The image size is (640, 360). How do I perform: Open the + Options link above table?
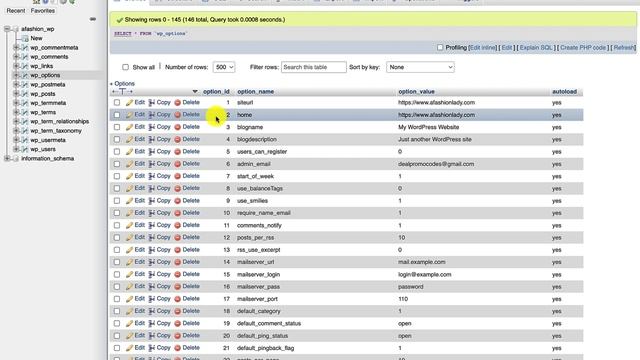[x=122, y=83]
